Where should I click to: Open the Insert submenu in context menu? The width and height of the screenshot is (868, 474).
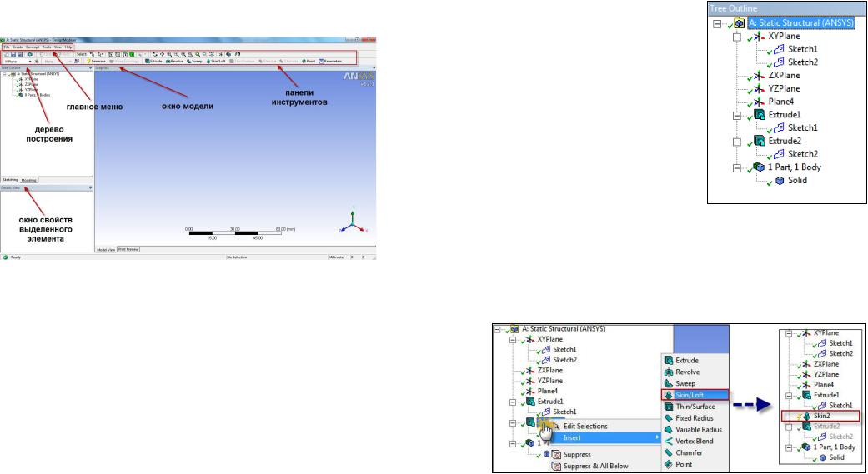(x=606, y=437)
